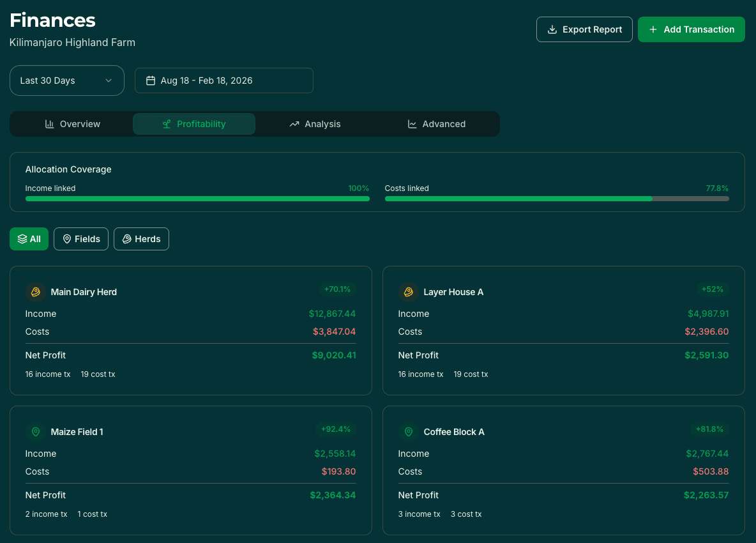Click the herd icon next to Main Dairy Herd
756x543 pixels.
[x=35, y=291]
